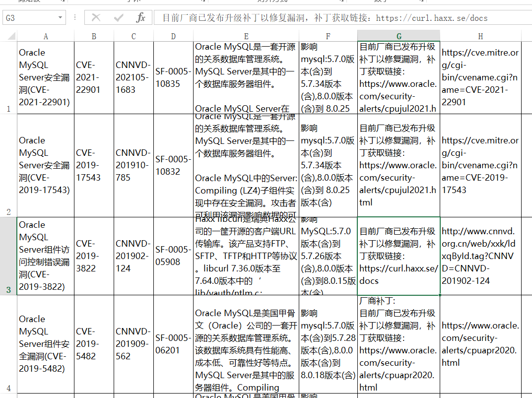
Task: Select column F header
Action: coord(328,36)
